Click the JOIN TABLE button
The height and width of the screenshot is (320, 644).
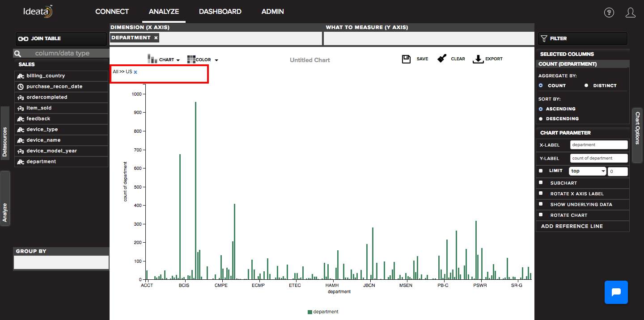click(x=60, y=39)
